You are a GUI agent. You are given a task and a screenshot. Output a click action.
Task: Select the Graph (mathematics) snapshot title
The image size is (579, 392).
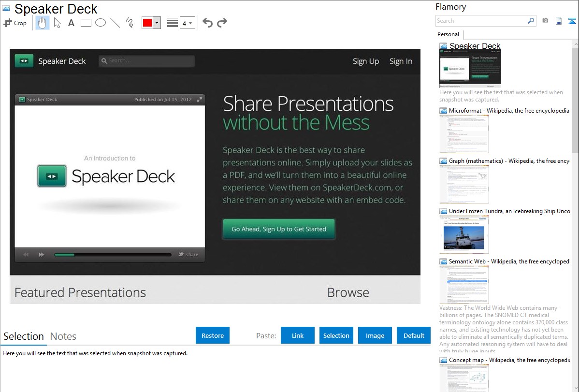509,161
